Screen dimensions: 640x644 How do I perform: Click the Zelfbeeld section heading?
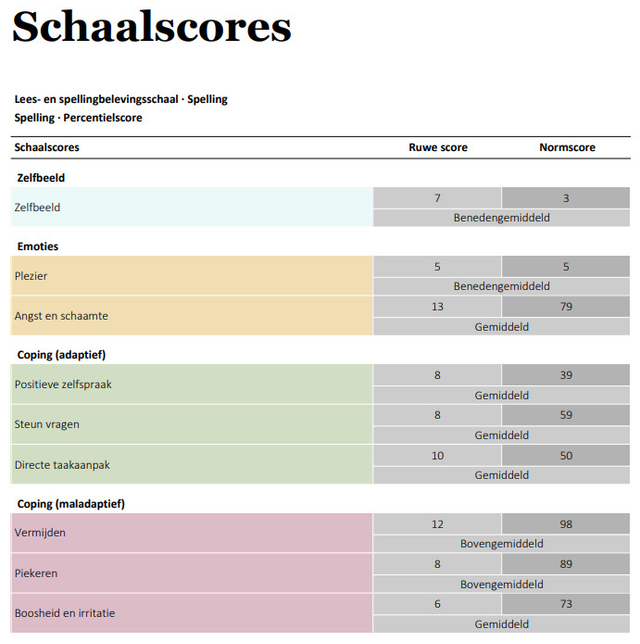pos(41,178)
